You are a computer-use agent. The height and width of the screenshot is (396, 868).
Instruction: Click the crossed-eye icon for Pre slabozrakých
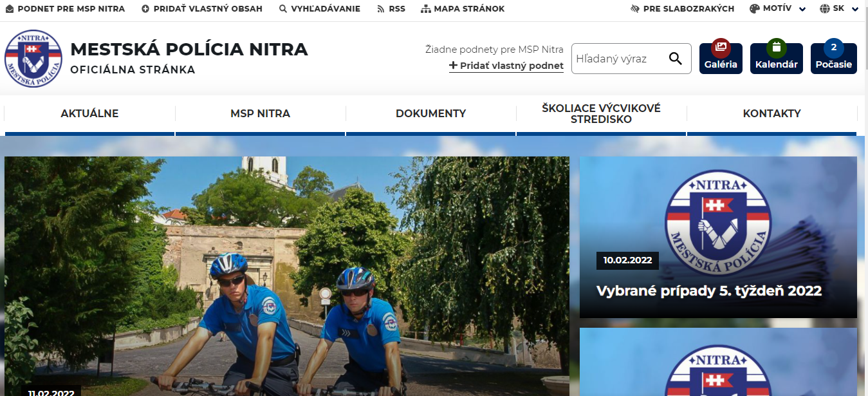click(635, 9)
